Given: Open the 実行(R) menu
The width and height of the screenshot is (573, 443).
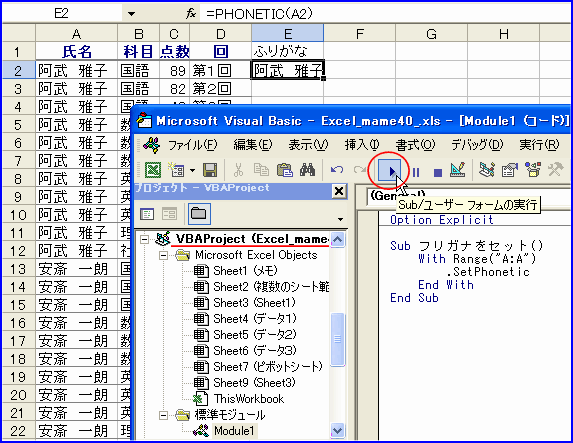Looking at the screenshot, I should point(539,145).
